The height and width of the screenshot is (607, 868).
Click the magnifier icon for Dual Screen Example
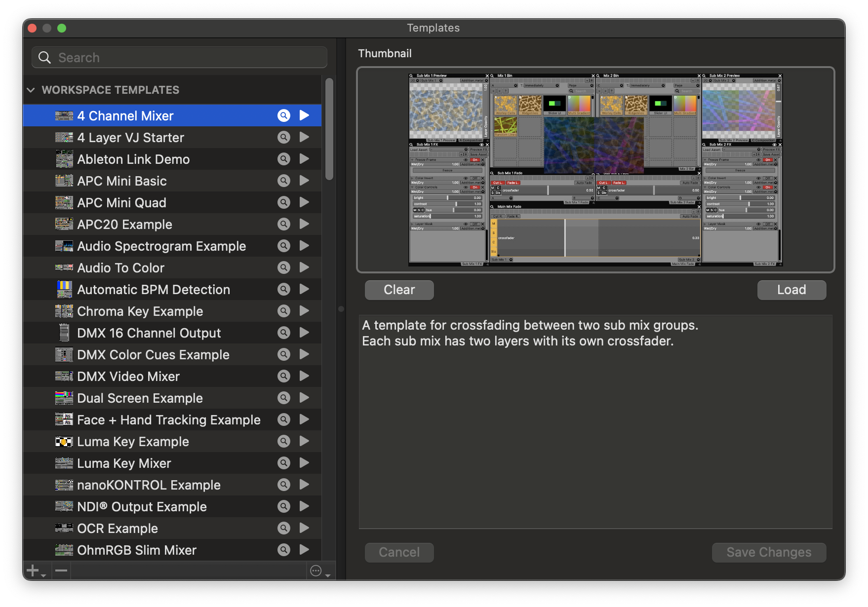pos(284,398)
